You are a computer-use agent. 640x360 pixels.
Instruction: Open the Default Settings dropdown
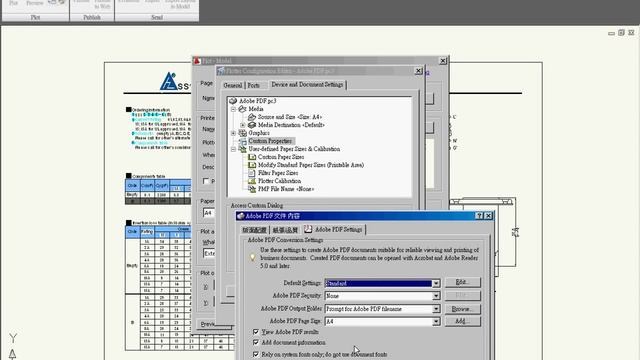[x=436, y=283]
